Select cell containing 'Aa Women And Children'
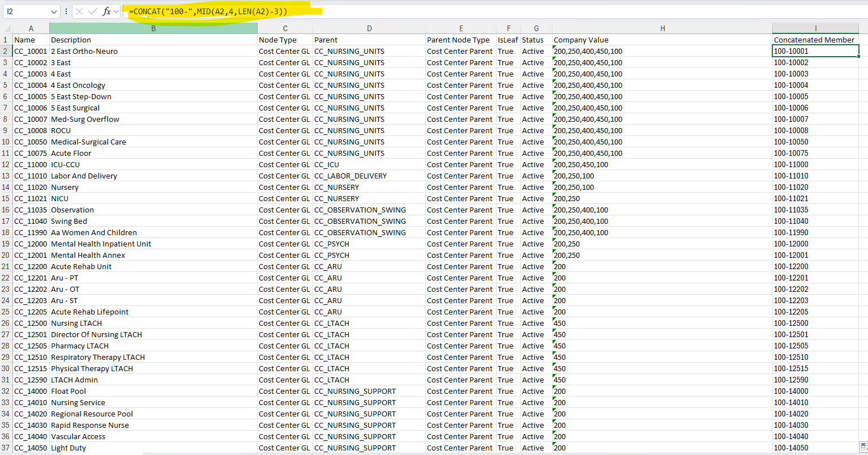 pos(153,232)
